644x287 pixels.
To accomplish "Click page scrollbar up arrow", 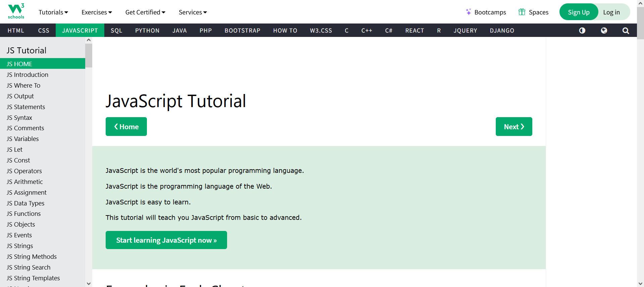I will (640, 3).
